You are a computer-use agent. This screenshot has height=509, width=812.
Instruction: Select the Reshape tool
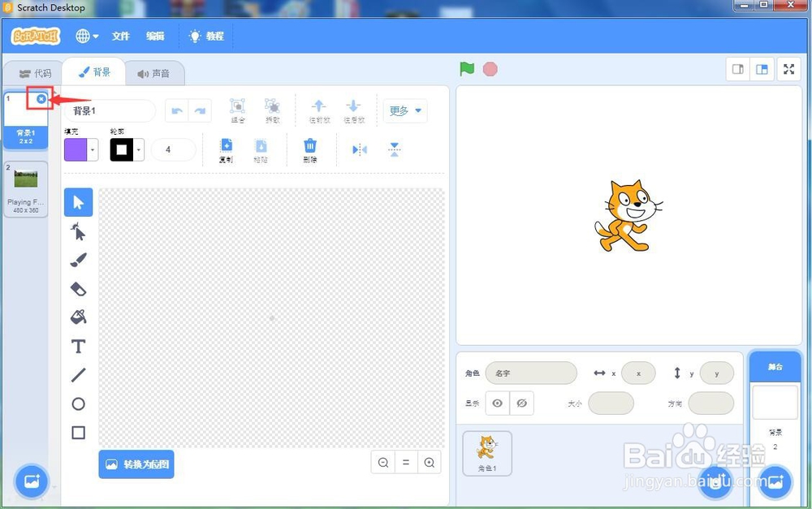tap(78, 231)
